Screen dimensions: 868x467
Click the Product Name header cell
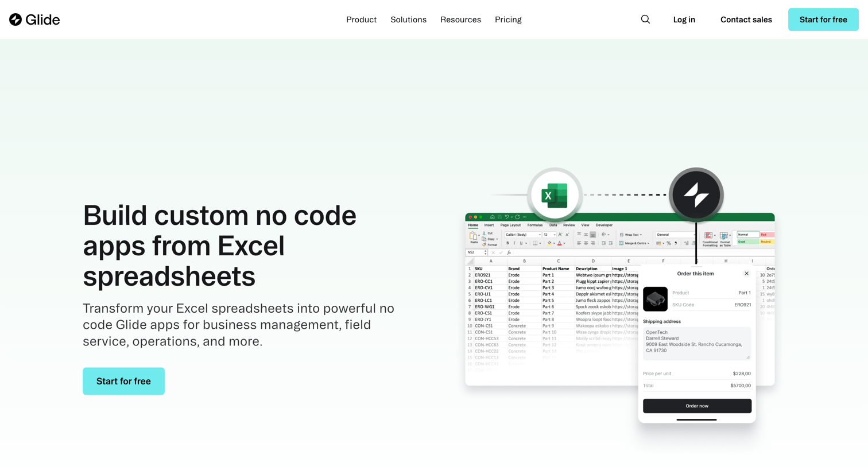tap(557, 268)
